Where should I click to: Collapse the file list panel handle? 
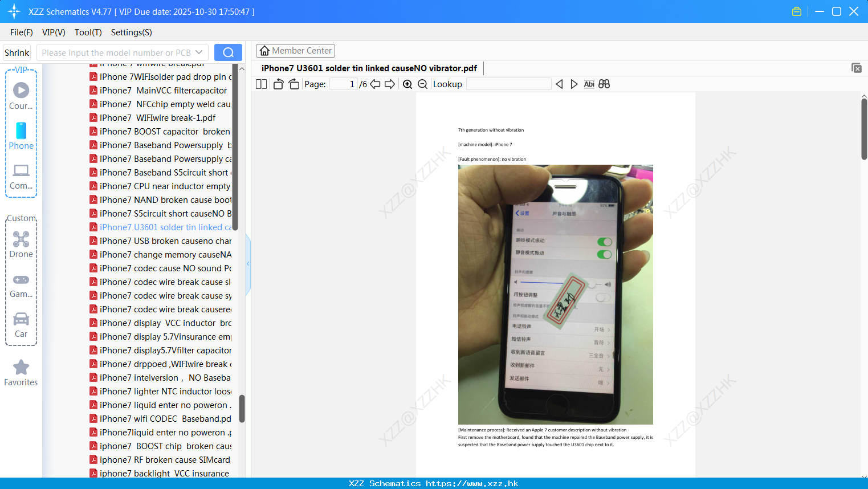[248, 263]
